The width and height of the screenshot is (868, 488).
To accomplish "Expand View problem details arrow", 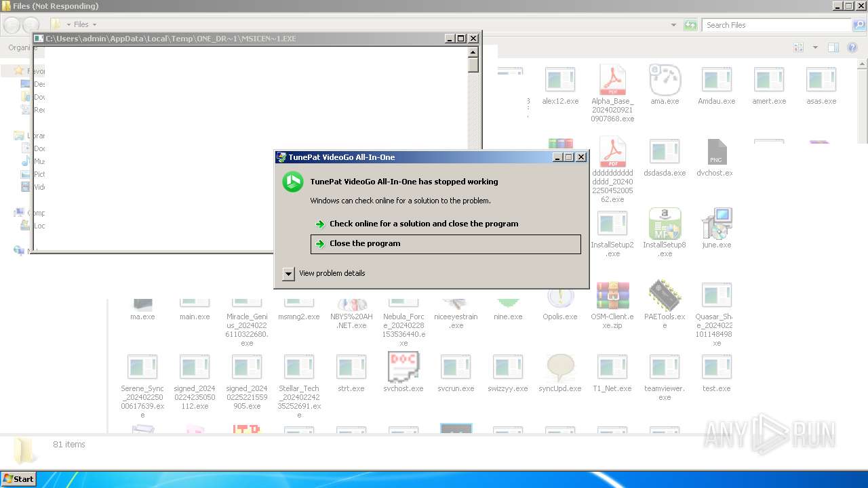I will pos(288,274).
